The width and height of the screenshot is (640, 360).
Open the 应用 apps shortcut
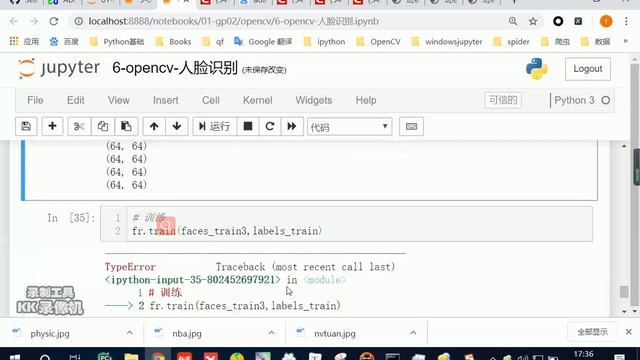click(x=24, y=42)
